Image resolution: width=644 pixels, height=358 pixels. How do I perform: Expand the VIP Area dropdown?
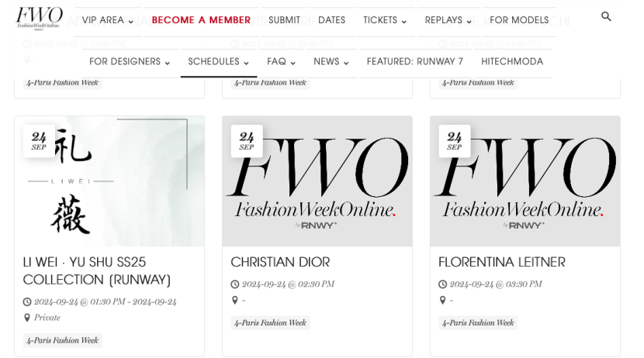pyautogui.click(x=108, y=20)
